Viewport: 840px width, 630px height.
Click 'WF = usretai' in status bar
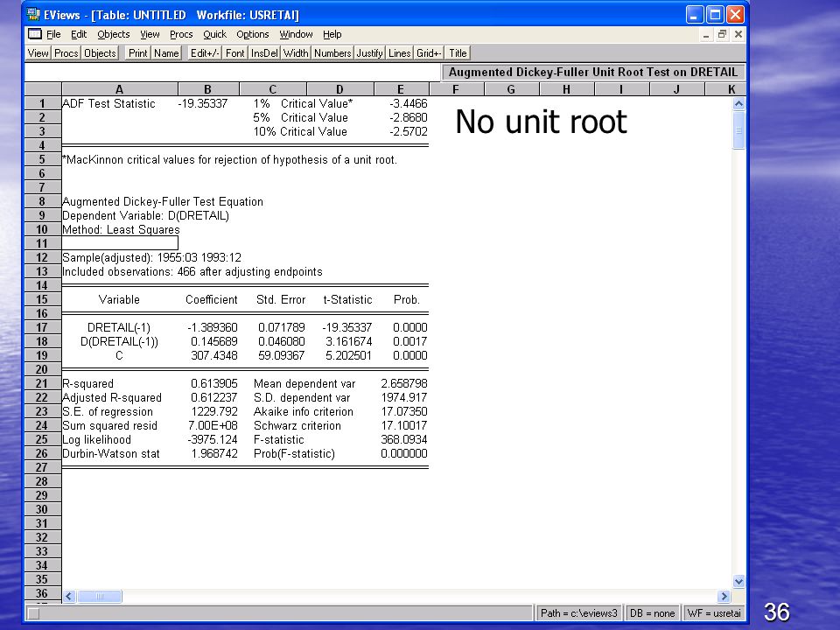(x=714, y=612)
